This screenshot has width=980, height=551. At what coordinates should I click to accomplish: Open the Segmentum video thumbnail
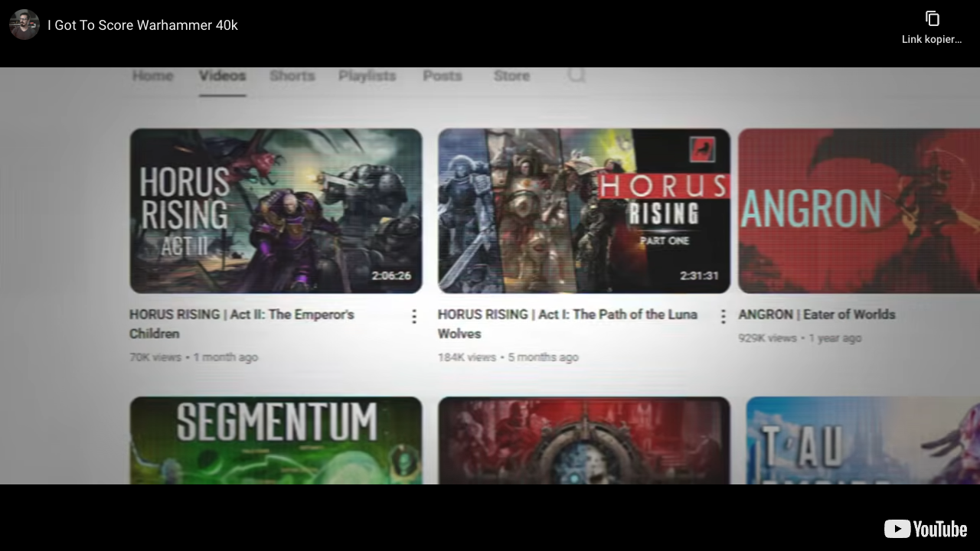276,440
